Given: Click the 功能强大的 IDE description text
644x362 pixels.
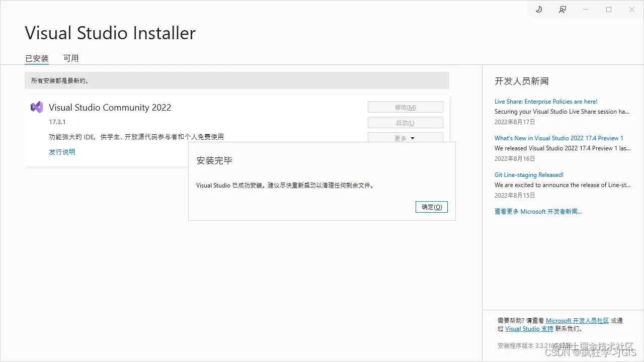Looking at the screenshot, I should [136, 137].
